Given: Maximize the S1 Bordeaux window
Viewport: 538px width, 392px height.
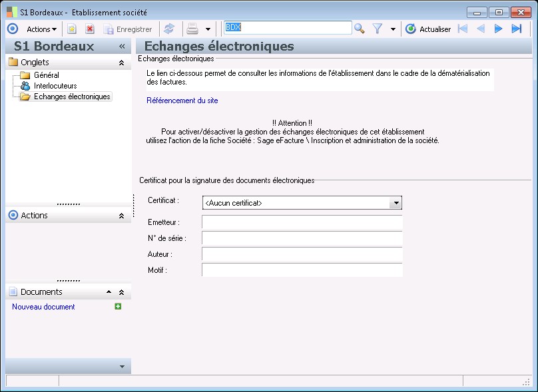Looking at the screenshot, I should (499, 13).
